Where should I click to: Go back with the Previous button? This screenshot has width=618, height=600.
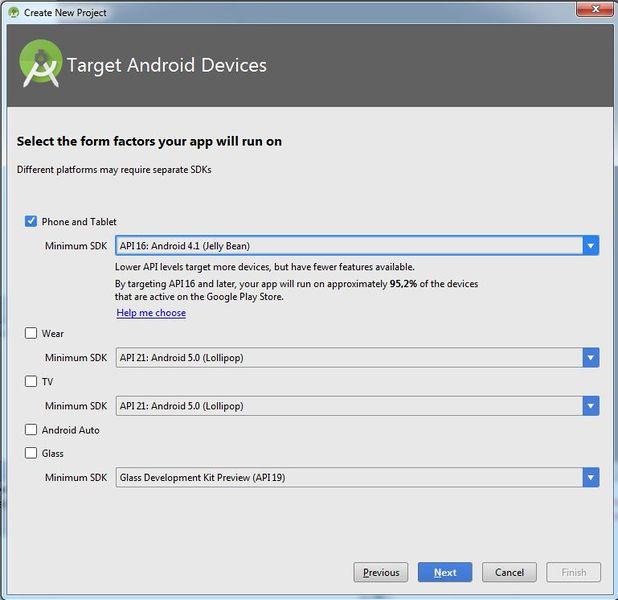coord(381,572)
